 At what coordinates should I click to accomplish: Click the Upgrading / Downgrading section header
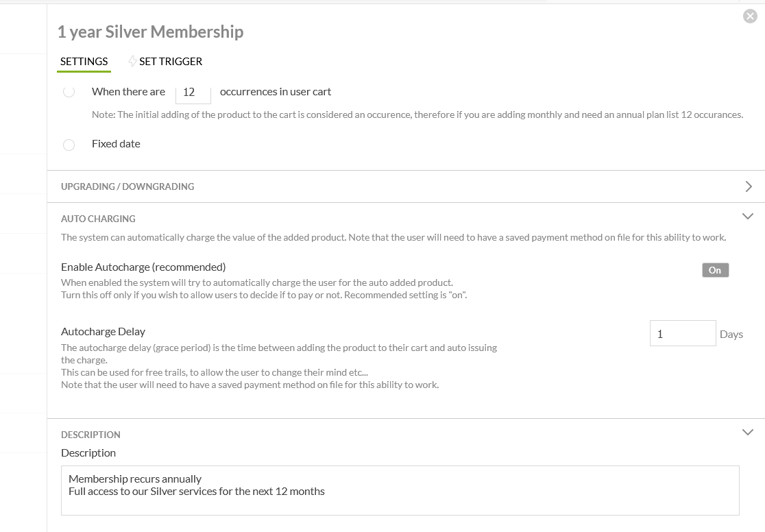pos(127,186)
